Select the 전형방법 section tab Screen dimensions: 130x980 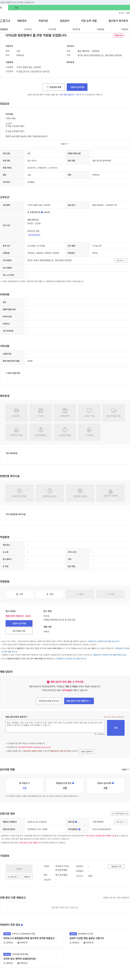pyautogui.click(x=100, y=29)
